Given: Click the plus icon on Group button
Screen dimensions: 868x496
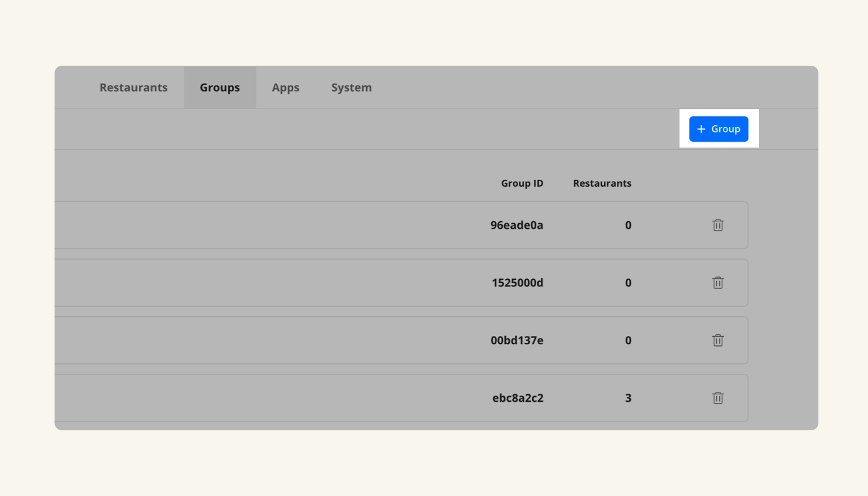Looking at the screenshot, I should coord(701,129).
